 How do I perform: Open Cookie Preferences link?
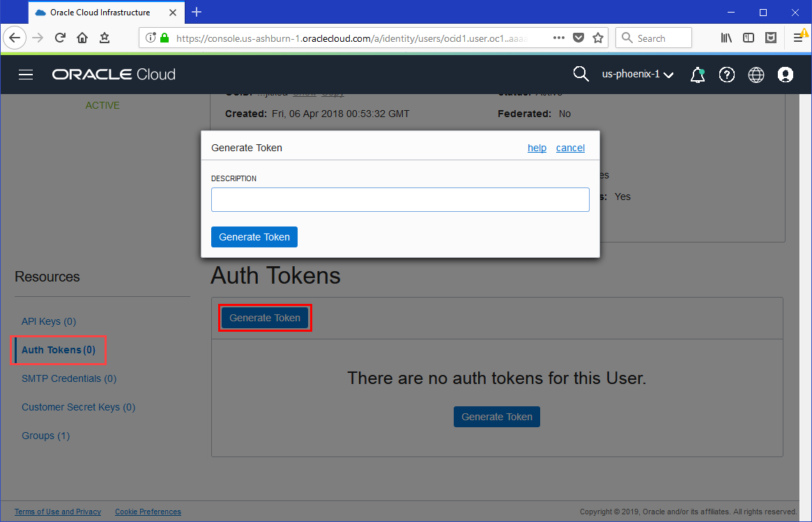[148, 512]
